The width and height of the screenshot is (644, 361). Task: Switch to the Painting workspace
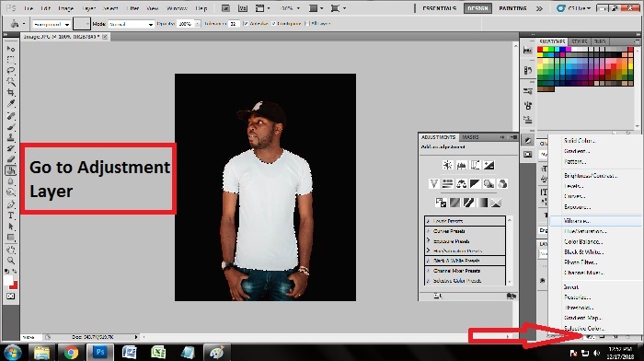tap(512, 8)
